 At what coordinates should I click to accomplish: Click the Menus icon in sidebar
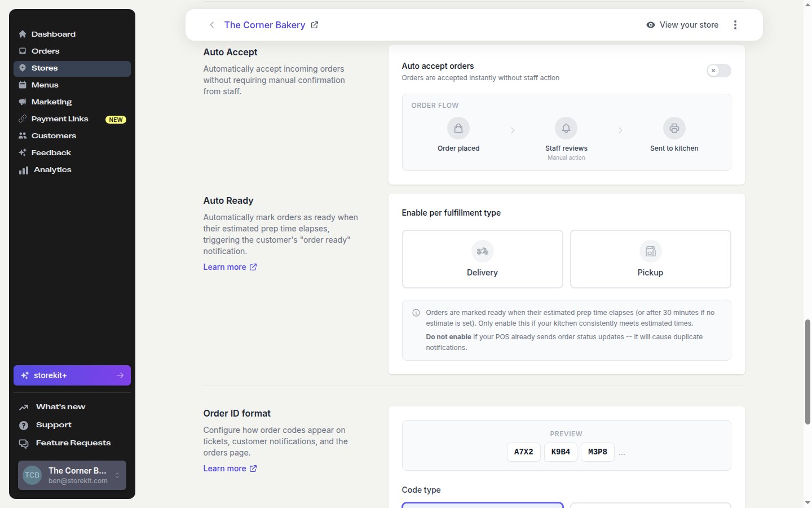click(23, 85)
